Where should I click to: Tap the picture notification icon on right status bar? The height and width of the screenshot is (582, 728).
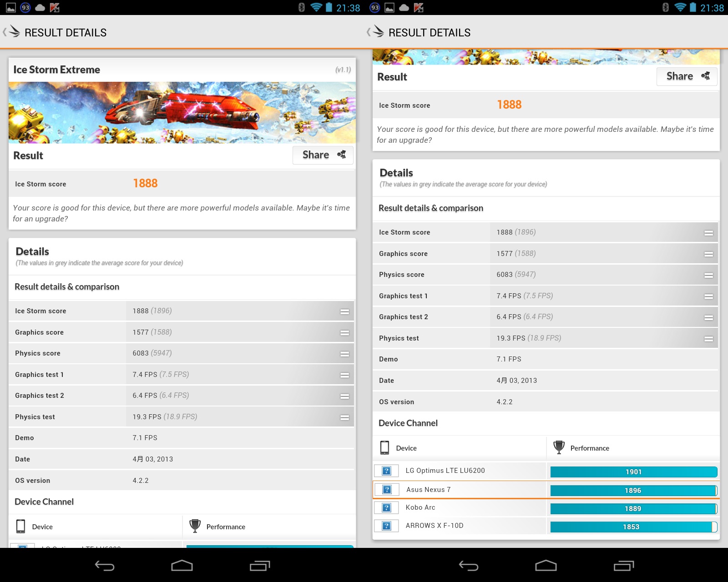click(x=389, y=8)
